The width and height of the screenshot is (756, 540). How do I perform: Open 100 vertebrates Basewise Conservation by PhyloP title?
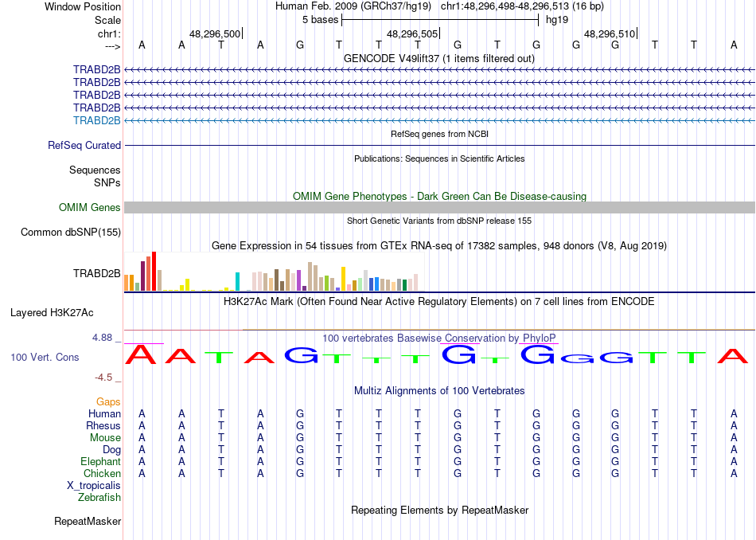pyautogui.click(x=439, y=338)
